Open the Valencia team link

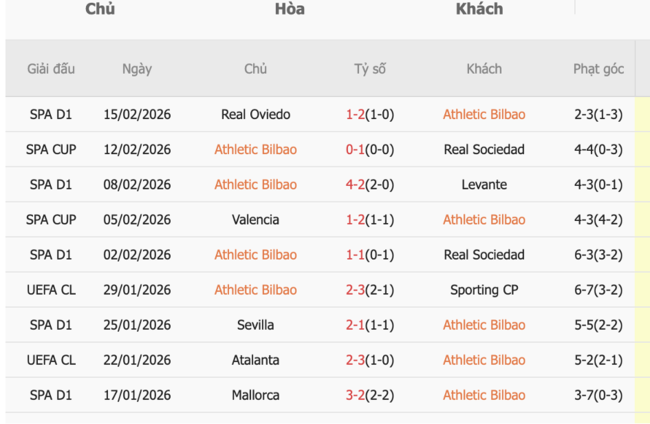click(x=255, y=219)
